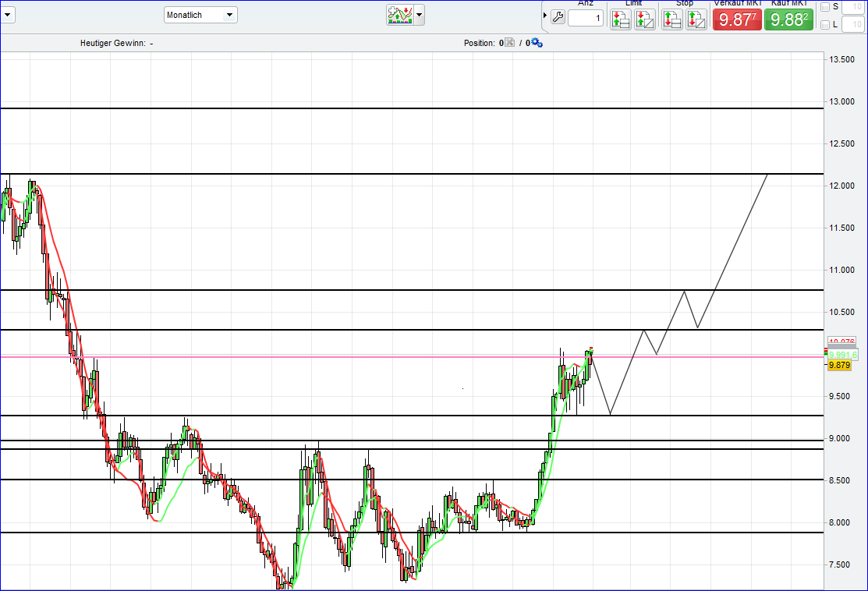Select the second Stop order icon
The height and width of the screenshot is (591, 868).
695,19
